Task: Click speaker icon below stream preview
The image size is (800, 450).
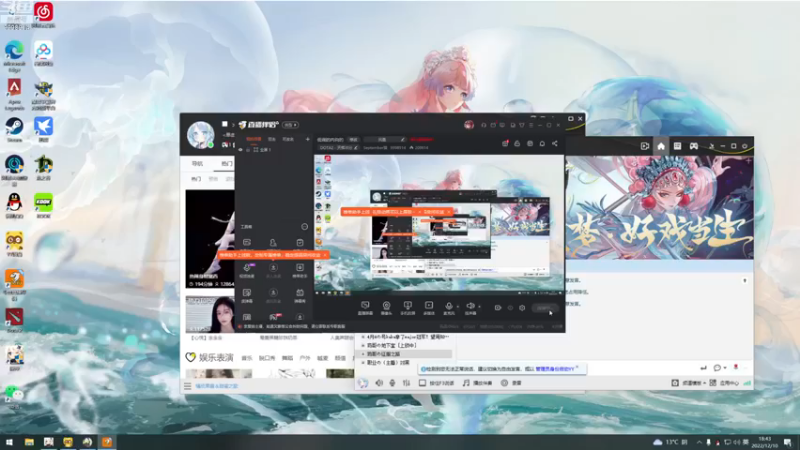Action: [470, 308]
